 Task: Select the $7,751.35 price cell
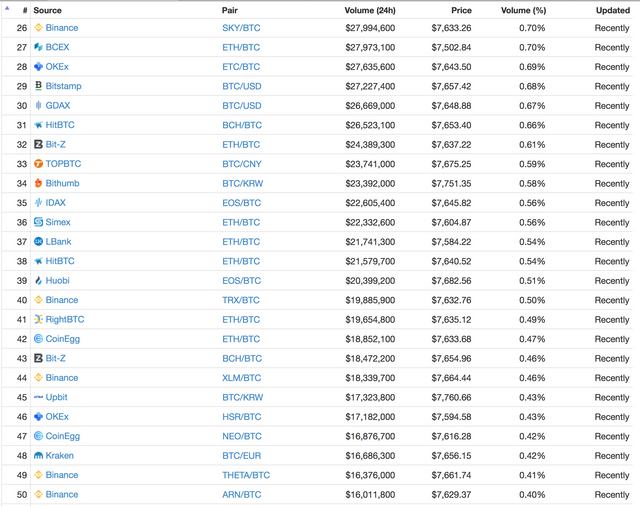[x=451, y=183]
